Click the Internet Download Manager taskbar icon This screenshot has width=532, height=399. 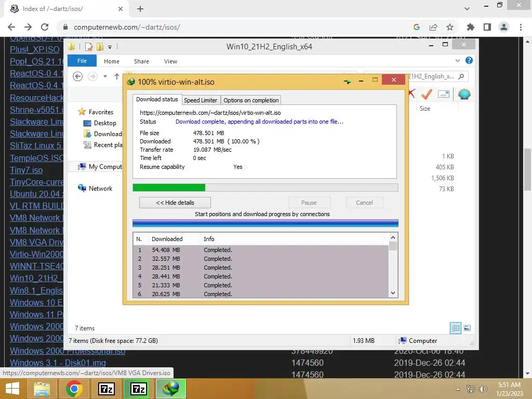pos(171,389)
